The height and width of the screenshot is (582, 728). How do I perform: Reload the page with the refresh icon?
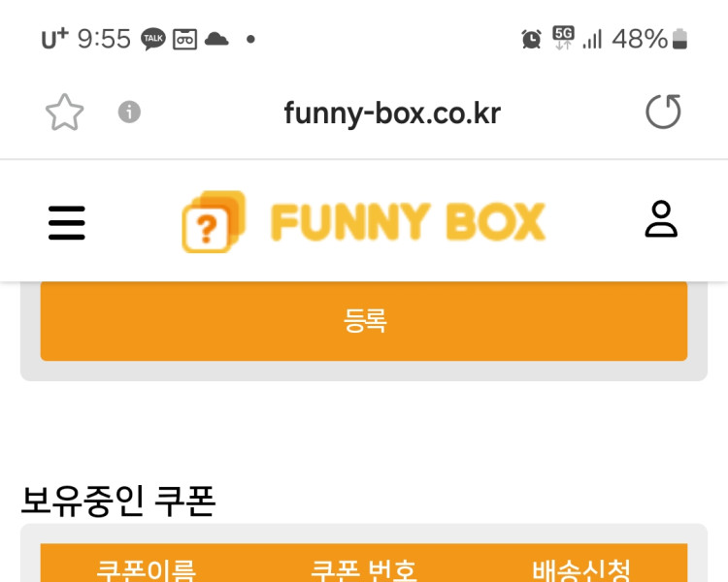[x=664, y=113]
